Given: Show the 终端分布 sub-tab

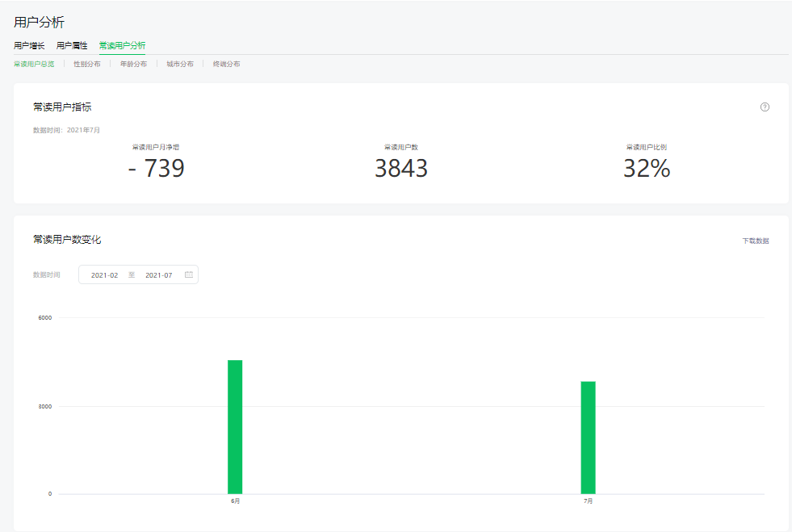Looking at the screenshot, I should click(226, 64).
